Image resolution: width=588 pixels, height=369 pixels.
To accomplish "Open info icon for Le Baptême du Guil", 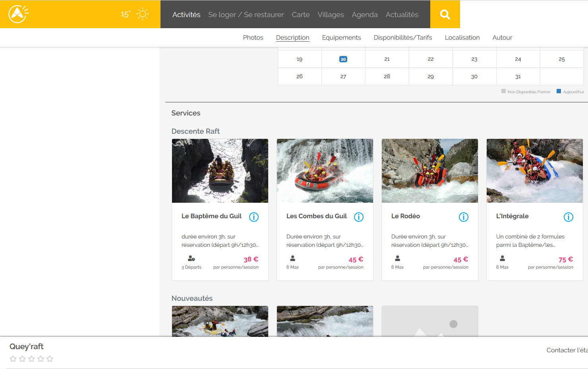I will point(254,217).
